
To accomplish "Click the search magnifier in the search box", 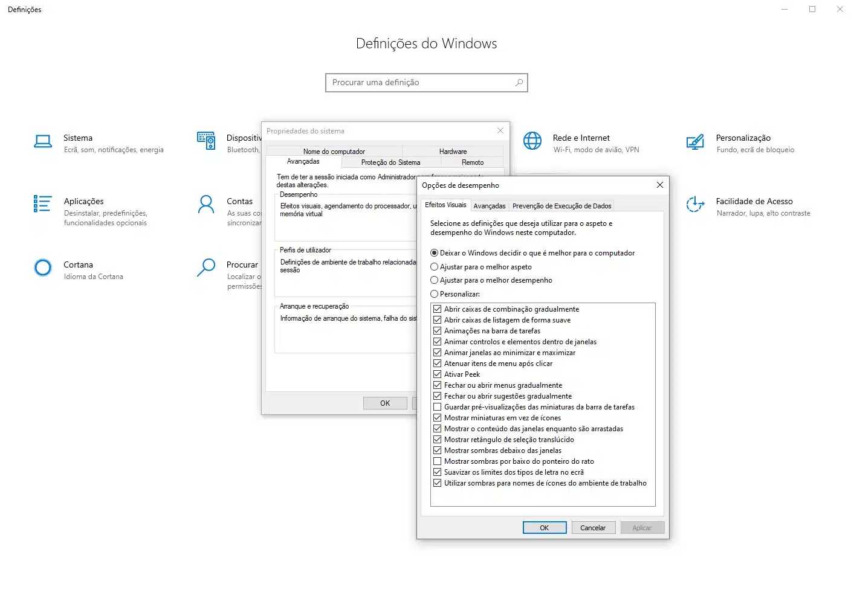I will click(519, 83).
